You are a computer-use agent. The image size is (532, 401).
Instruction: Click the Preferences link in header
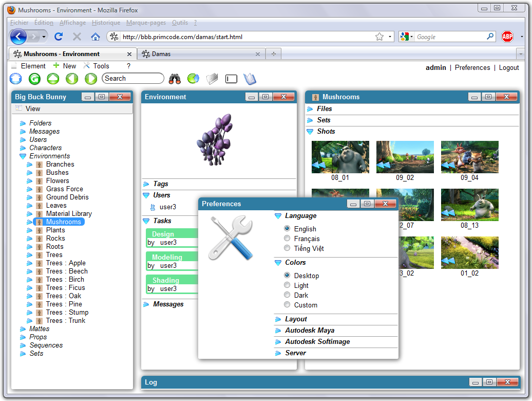coord(472,68)
